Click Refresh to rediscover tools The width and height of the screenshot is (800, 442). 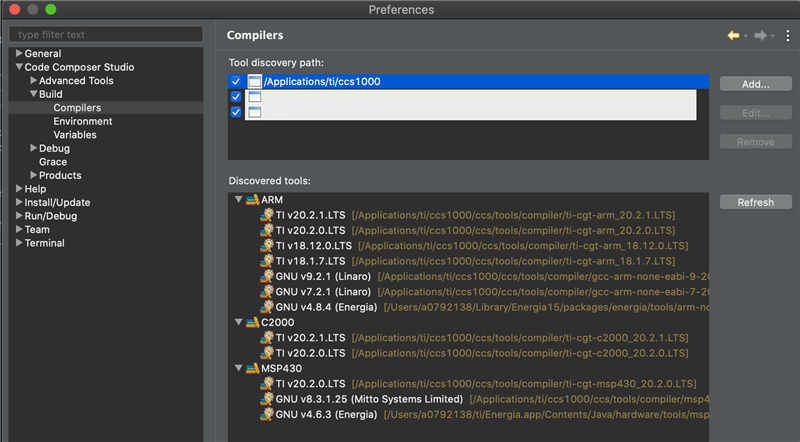[756, 202]
